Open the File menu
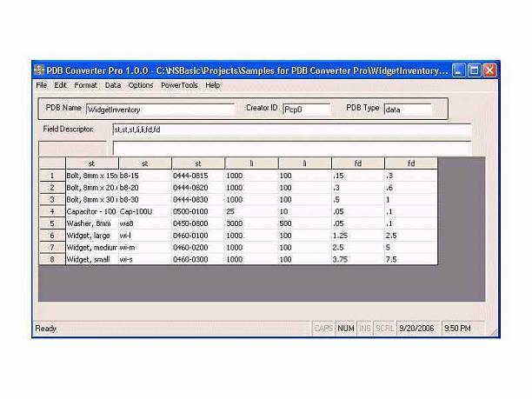 point(42,85)
